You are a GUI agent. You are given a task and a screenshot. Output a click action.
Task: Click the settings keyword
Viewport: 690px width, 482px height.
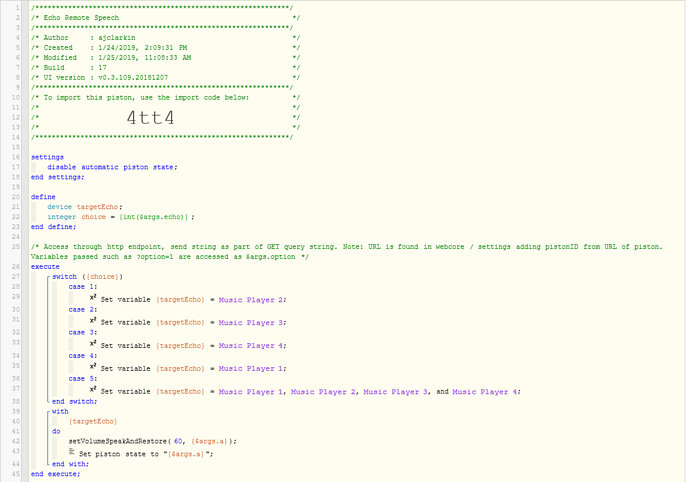click(47, 157)
